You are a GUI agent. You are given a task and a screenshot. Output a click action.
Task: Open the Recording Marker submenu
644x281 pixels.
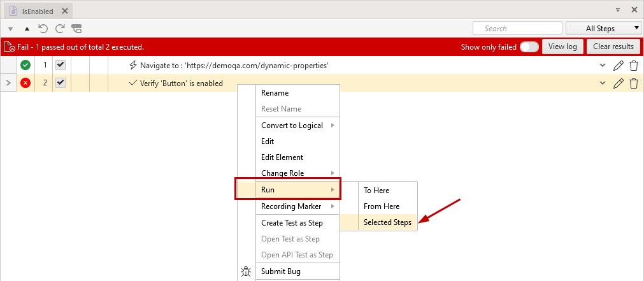tap(297, 206)
